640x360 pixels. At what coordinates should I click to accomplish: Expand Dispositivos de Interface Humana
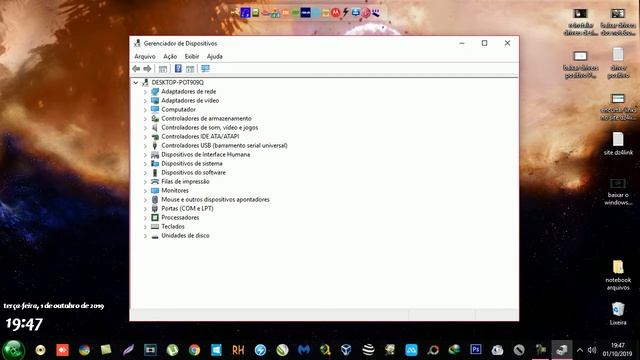145,155
